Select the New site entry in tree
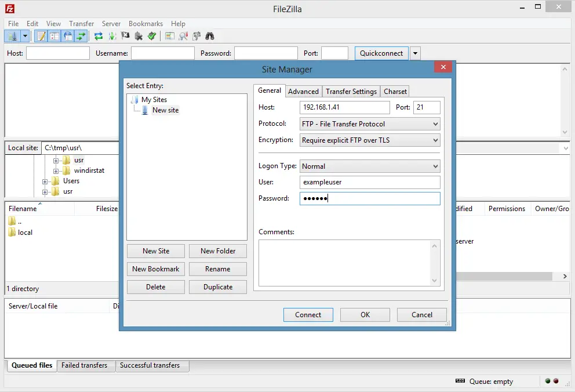Viewport: 575px width, 392px height. 165,110
